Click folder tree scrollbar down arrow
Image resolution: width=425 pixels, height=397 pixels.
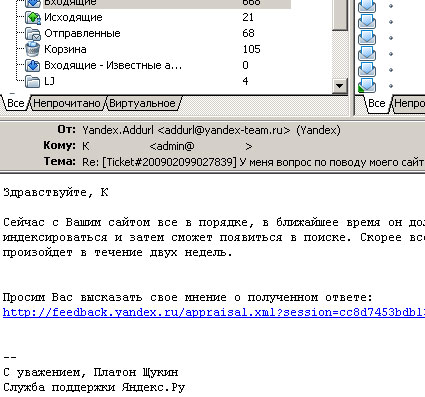click(x=339, y=86)
